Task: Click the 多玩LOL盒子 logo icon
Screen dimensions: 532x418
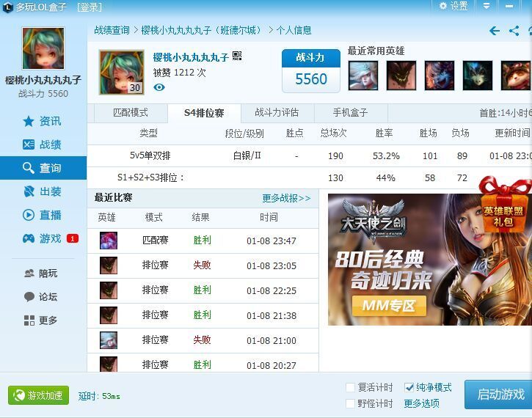Action: click(8, 7)
